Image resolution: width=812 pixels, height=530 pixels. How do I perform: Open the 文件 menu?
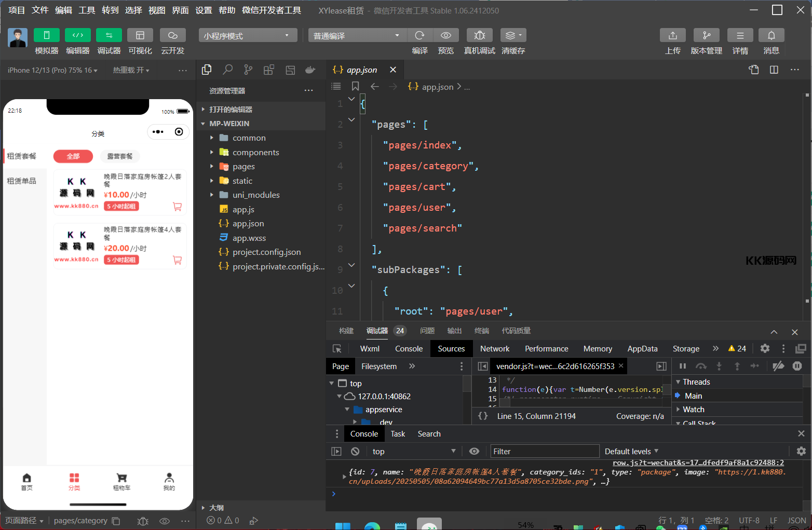40,10
